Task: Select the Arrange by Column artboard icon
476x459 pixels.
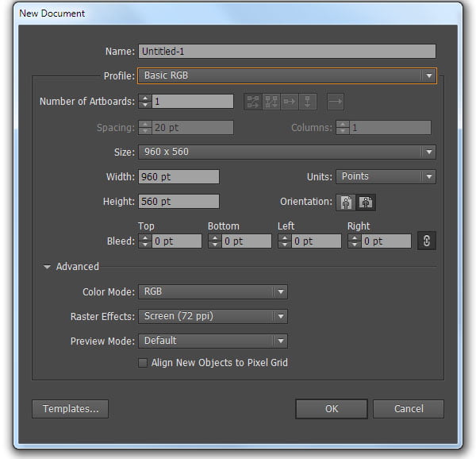Action: tap(308, 102)
